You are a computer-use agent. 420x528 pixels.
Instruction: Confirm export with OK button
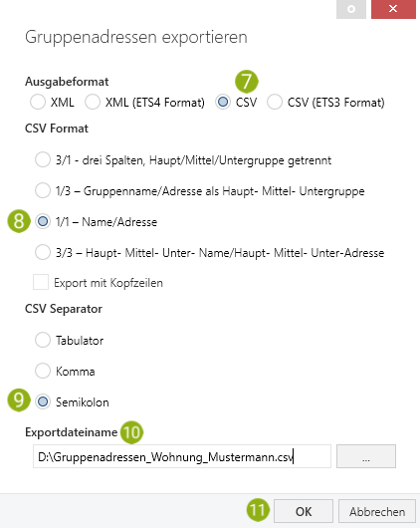point(304,511)
